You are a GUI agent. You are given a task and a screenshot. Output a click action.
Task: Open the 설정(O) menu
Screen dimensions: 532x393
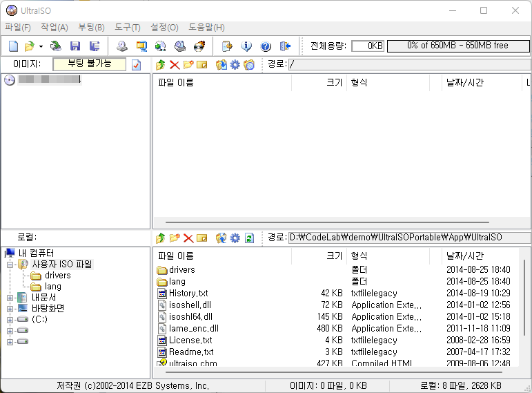click(164, 28)
